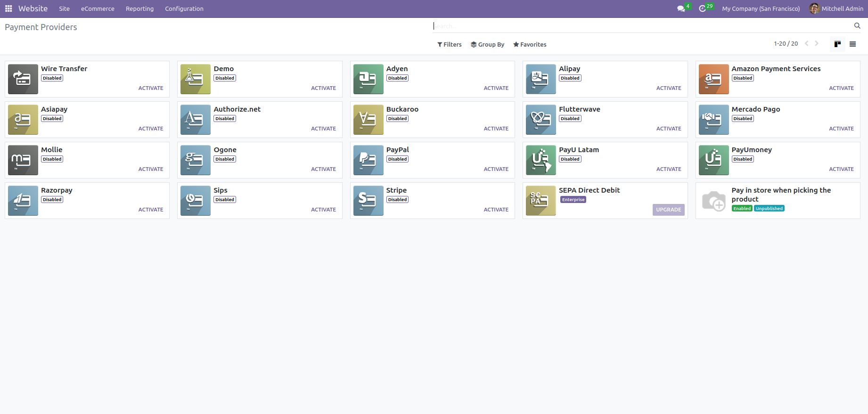The width and height of the screenshot is (868, 414).
Task: Click the Stripe provider icon
Action: pos(368,201)
